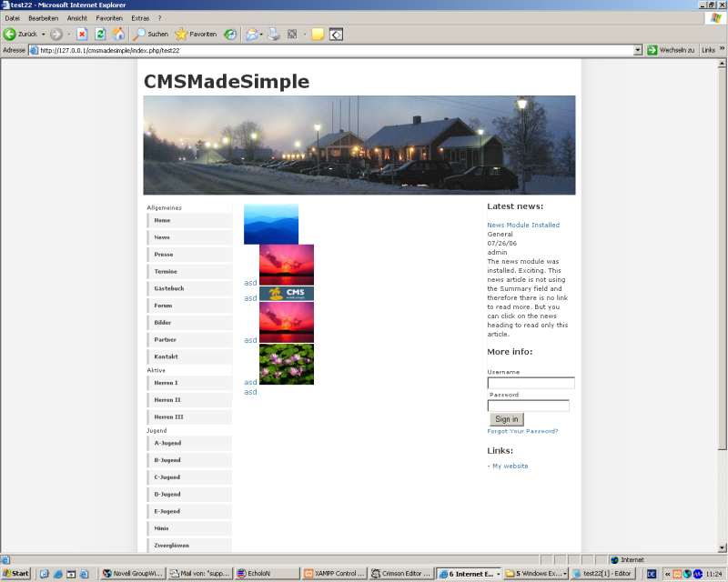Click the page vertical scrollbar down arrow
728x582 pixels.
tap(723, 548)
